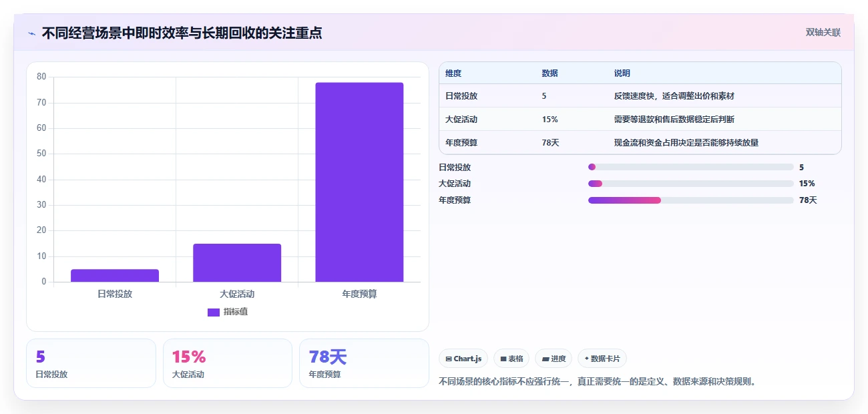Click the 说明 column header

pos(622,73)
